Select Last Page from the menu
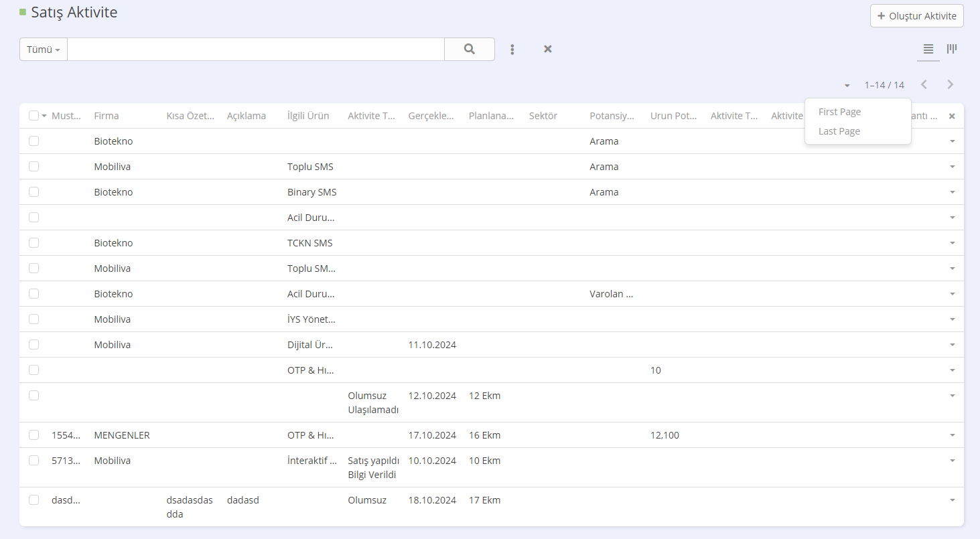This screenshot has height=539, width=980. pyautogui.click(x=839, y=131)
